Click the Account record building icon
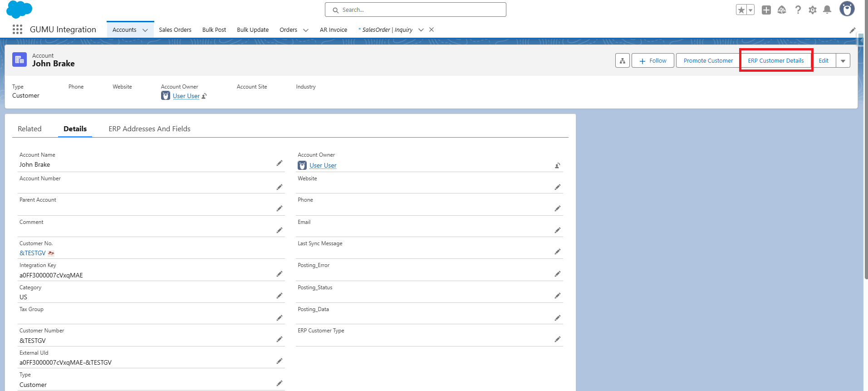The image size is (868, 391). point(20,59)
